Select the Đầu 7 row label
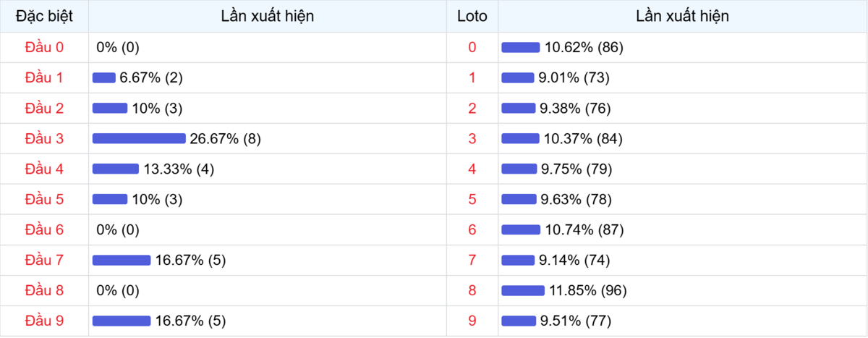Image resolution: width=868 pixels, height=338 pixels. 44,260
